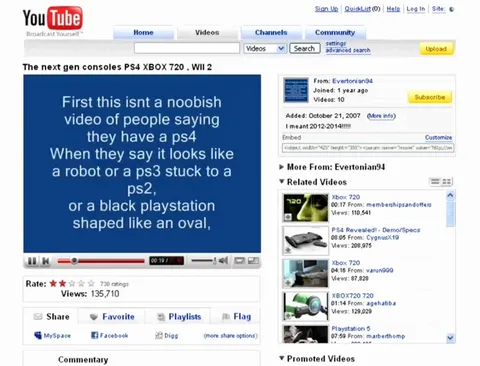The height and width of the screenshot is (366, 480).
Task: Share the video on Digg
Action: (167, 335)
